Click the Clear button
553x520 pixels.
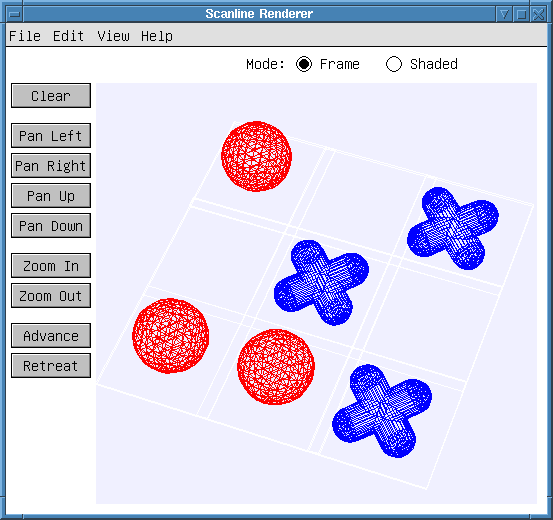[51, 96]
